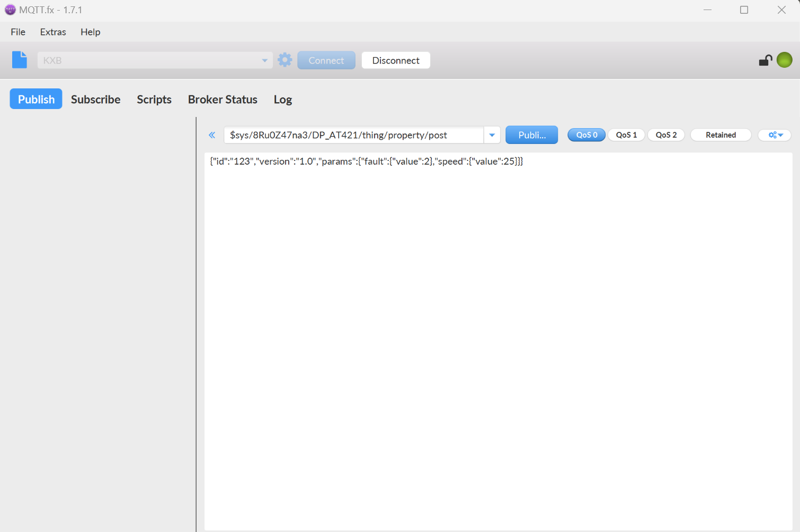Select QoS 1 level
Screen dimensions: 800x532
pos(626,135)
